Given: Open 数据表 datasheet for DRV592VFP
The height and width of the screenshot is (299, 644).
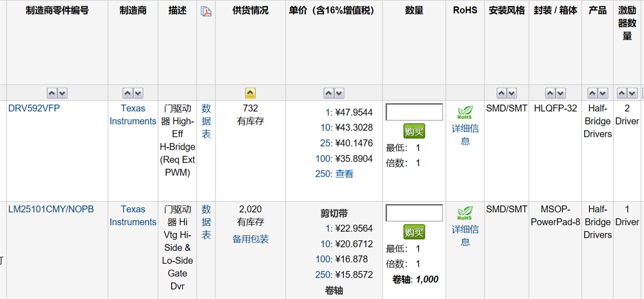Looking at the screenshot, I should pos(206,121).
